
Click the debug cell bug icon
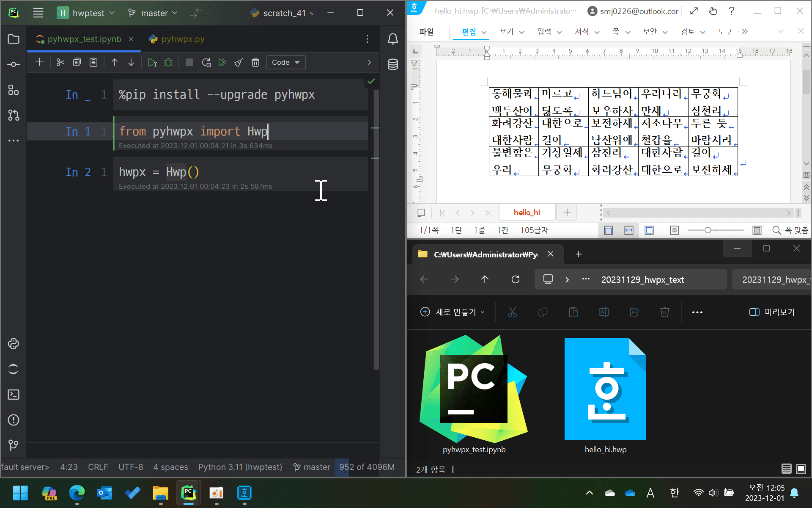pyautogui.click(x=168, y=63)
